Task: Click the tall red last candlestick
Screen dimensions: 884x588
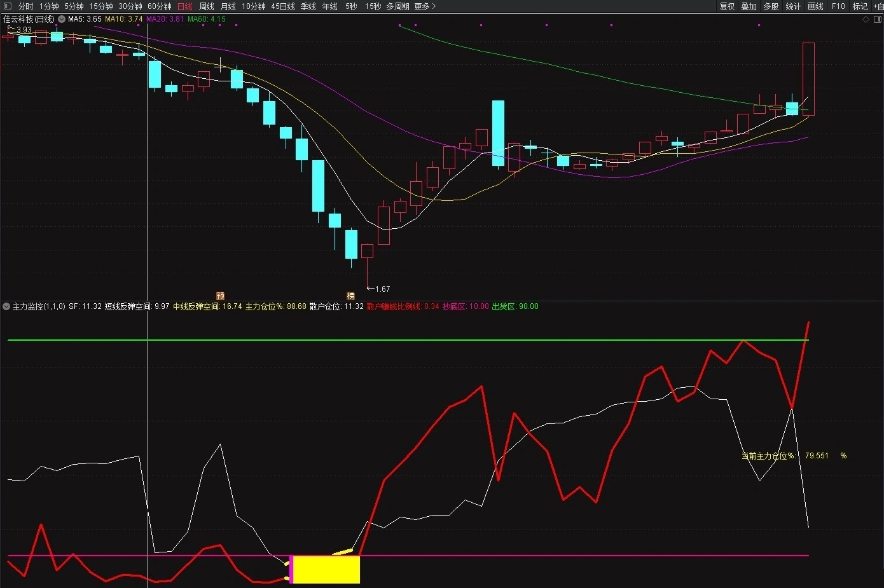Action: point(808,79)
